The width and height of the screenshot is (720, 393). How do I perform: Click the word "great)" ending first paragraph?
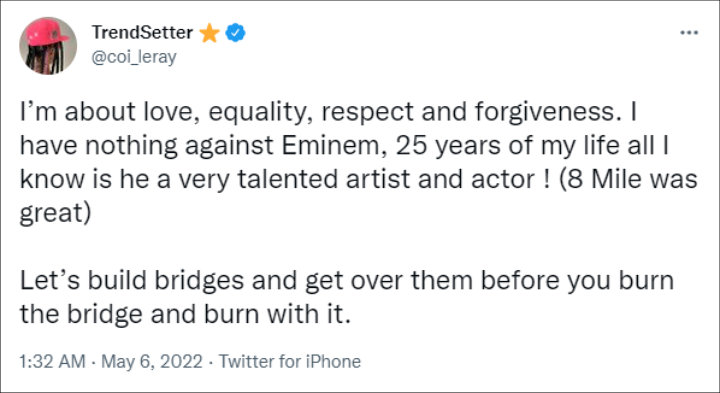[55, 214]
